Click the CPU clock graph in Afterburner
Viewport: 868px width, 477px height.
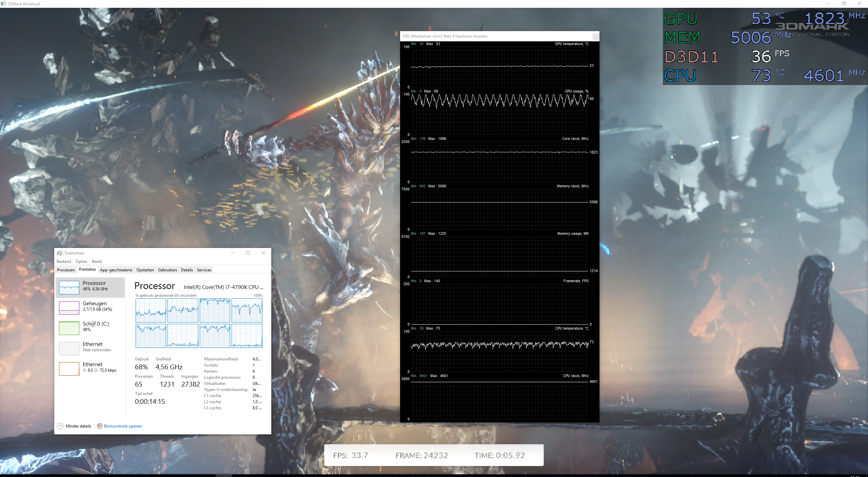coord(499,399)
